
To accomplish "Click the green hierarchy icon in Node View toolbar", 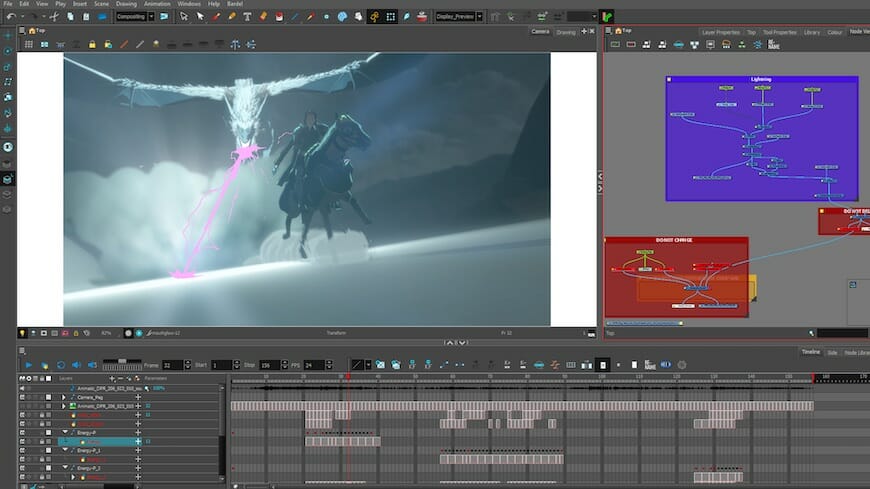I will coord(742,44).
